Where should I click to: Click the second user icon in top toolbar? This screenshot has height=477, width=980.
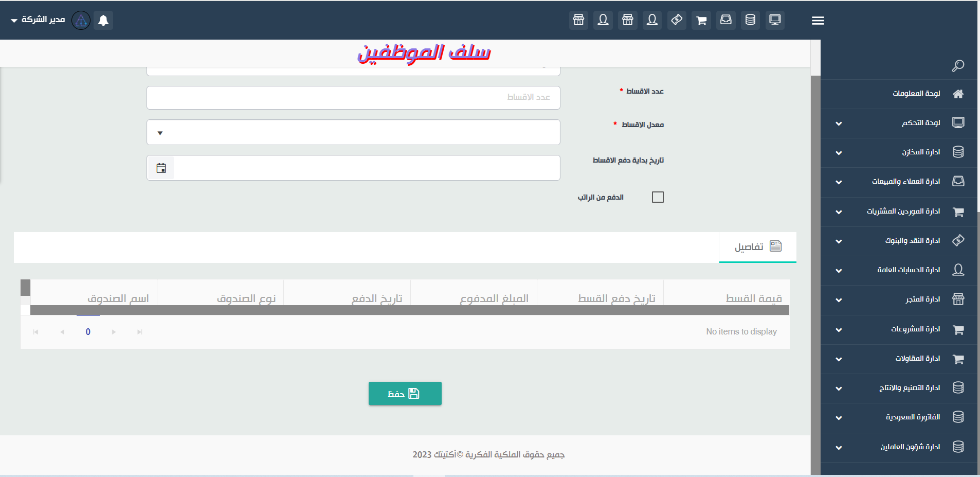pos(603,20)
